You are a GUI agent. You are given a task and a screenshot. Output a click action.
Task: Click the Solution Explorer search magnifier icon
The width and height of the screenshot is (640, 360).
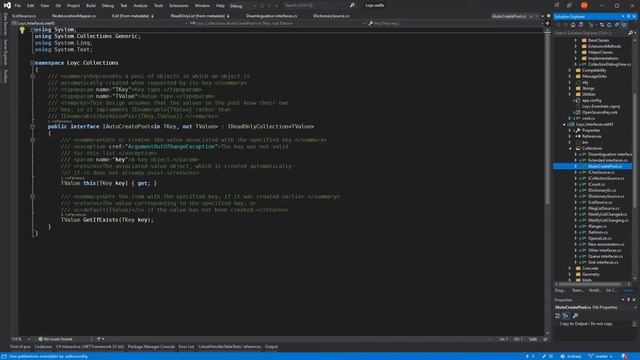(x=631, y=33)
